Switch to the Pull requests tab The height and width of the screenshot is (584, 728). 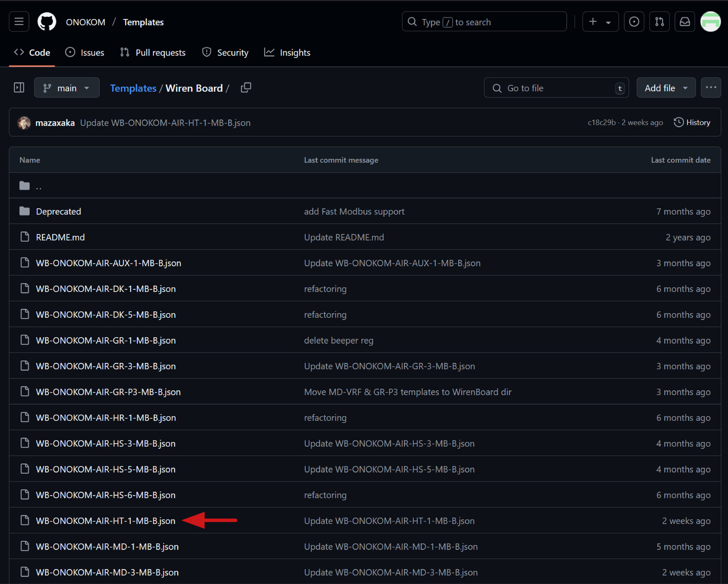(x=152, y=52)
